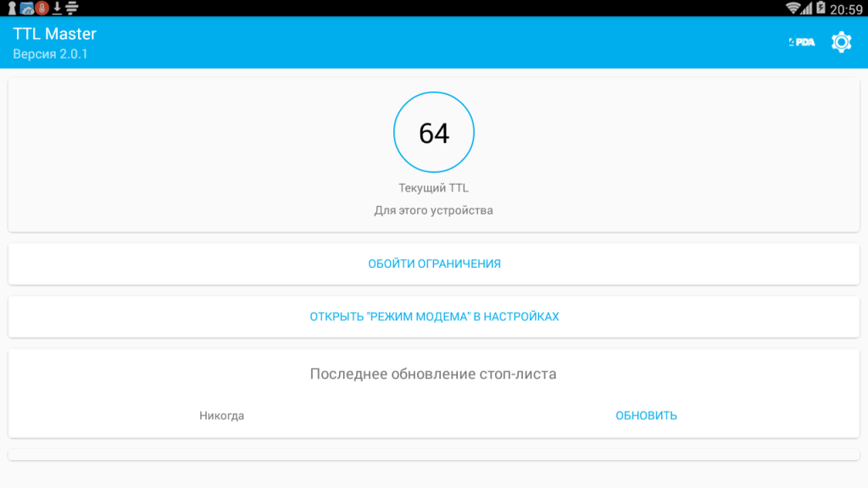Tap the download arrow notification icon

(57, 8)
